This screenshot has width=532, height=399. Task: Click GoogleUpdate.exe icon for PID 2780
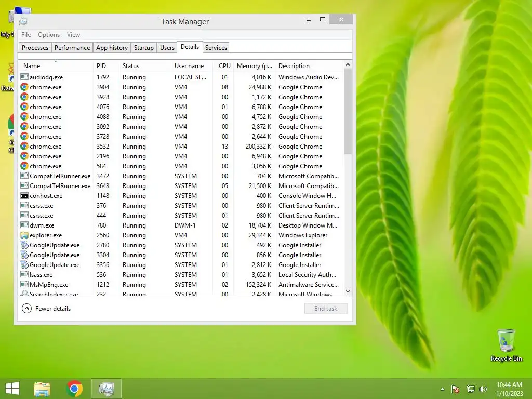tap(24, 245)
